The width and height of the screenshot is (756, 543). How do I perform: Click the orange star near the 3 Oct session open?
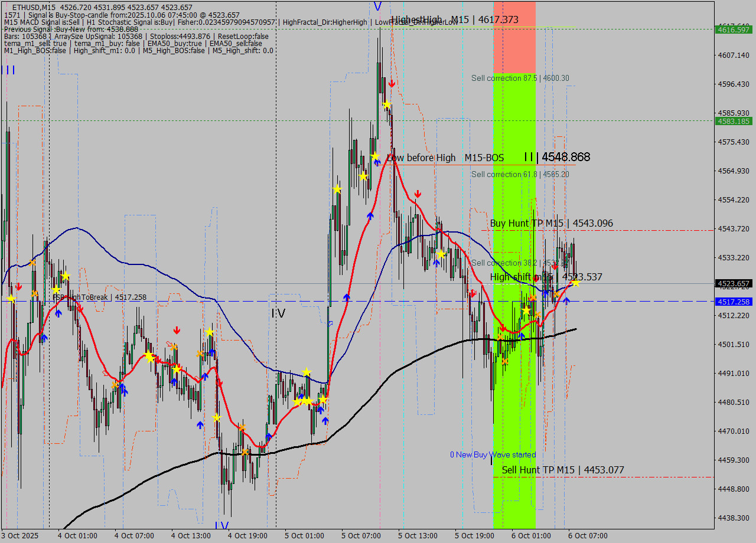click(x=32, y=263)
